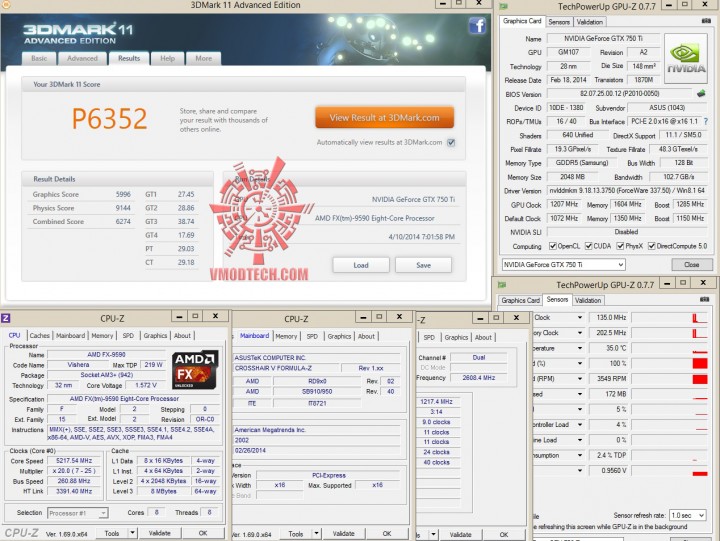The image size is (720, 541).
Task: Open About tab in first CPU-Z window
Action: [182, 336]
